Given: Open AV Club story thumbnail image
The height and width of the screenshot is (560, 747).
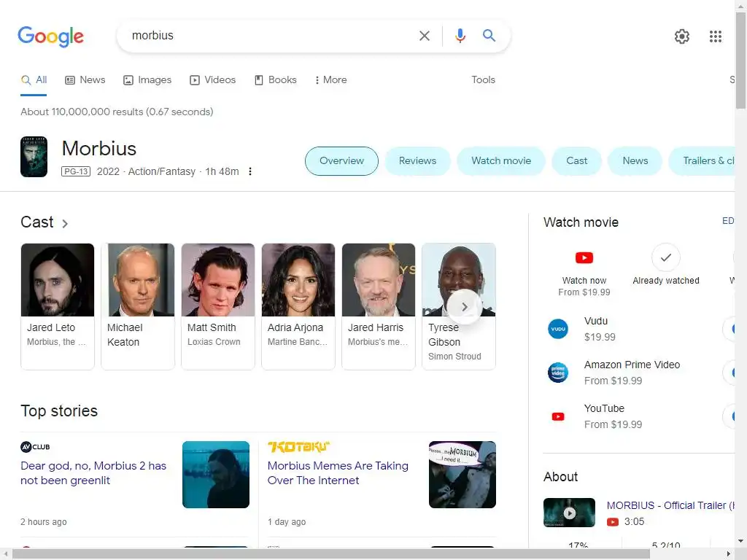Looking at the screenshot, I should point(216,475).
